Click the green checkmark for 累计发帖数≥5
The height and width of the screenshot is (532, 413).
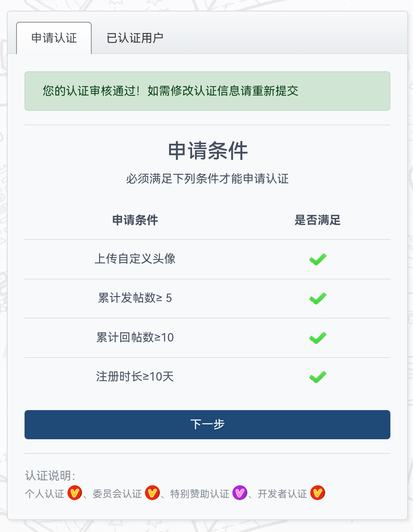[318, 299]
